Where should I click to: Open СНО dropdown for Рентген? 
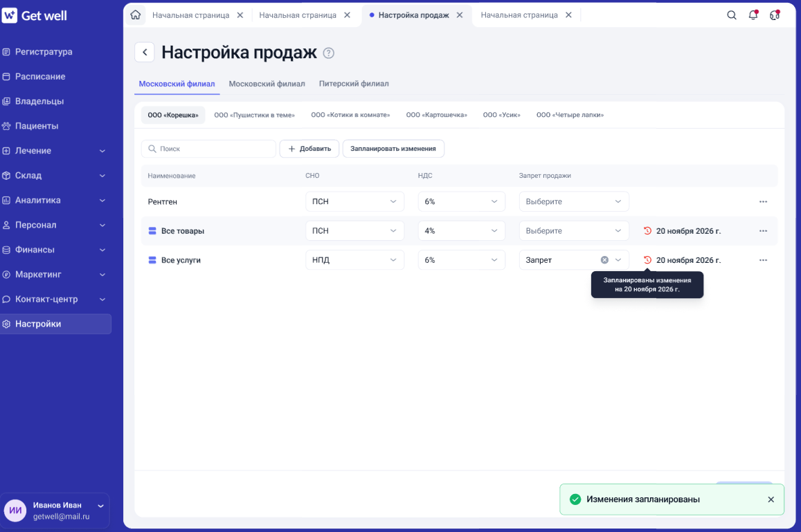(354, 202)
